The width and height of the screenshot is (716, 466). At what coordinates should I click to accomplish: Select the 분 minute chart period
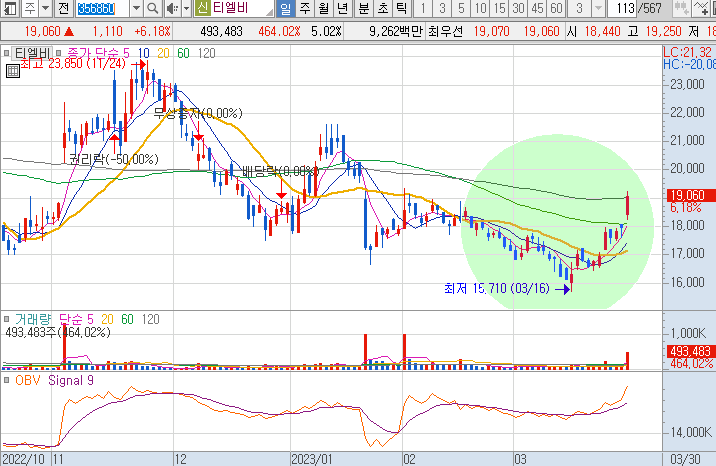364,8
